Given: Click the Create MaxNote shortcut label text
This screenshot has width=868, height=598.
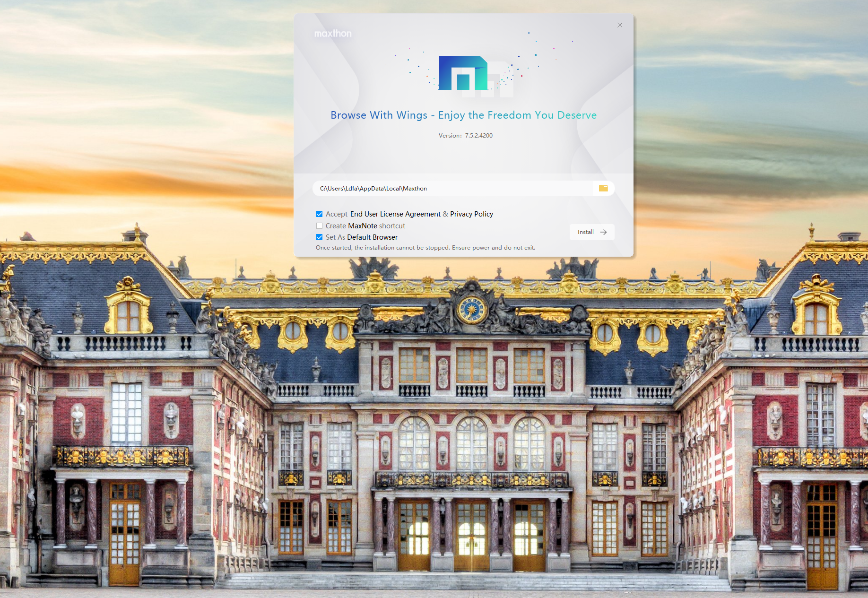Looking at the screenshot, I should [x=365, y=226].
